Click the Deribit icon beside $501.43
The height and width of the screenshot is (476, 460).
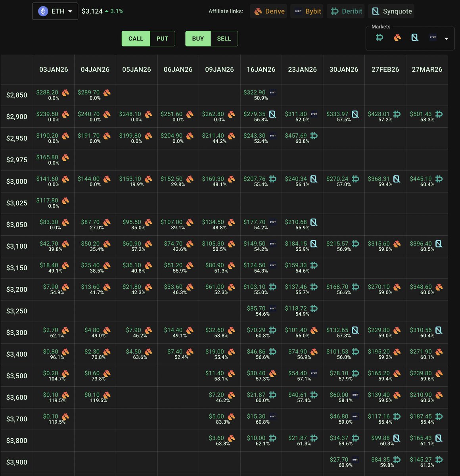[439, 114]
